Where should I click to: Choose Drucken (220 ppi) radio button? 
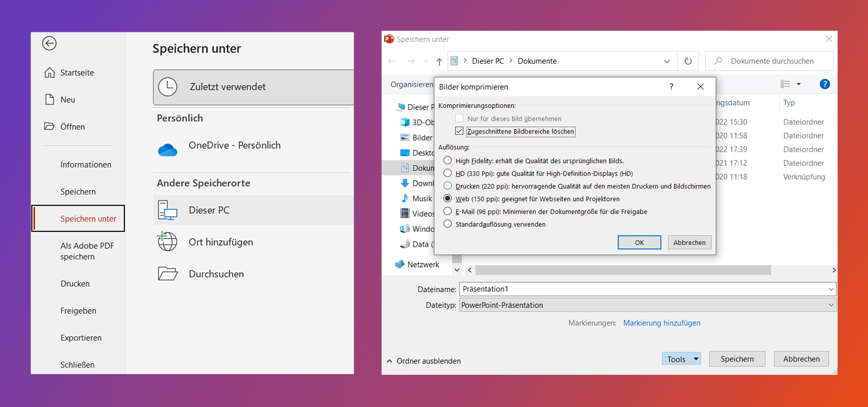448,186
